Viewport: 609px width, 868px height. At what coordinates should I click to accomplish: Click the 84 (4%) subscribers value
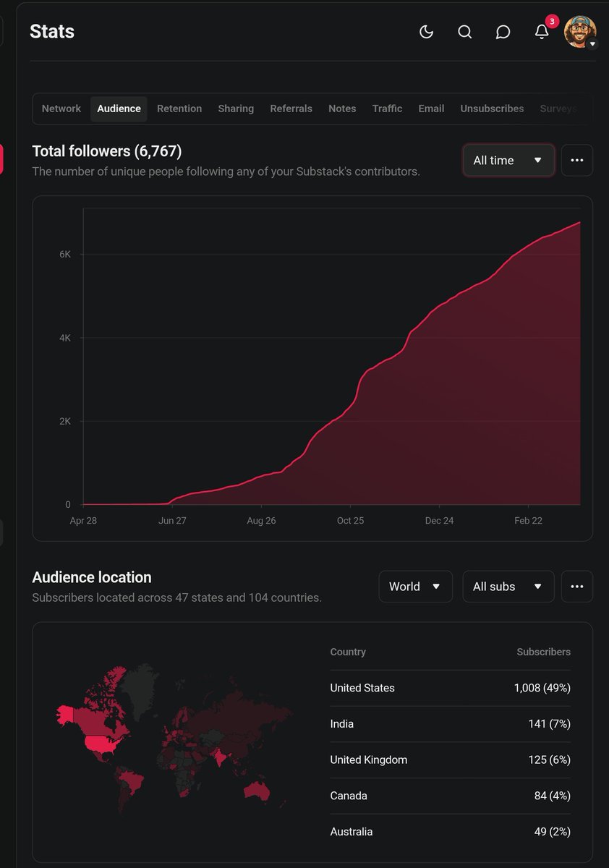pos(553,796)
